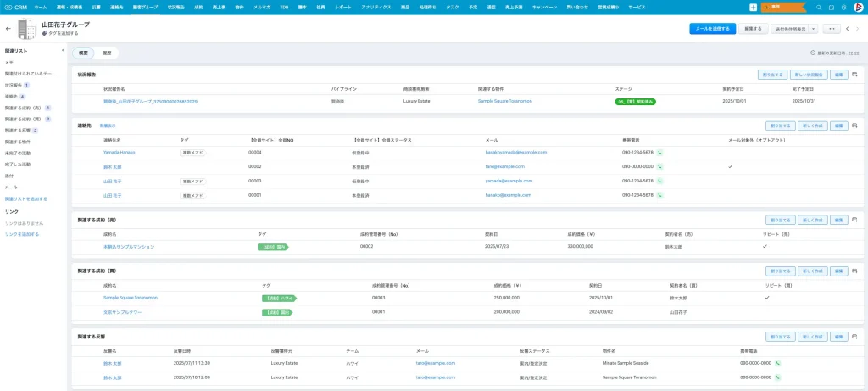The height and width of the screenshot is (391, 868).
Task: Go to next record with right chevron
Action: pyautogui.click(x=858, y=28)
